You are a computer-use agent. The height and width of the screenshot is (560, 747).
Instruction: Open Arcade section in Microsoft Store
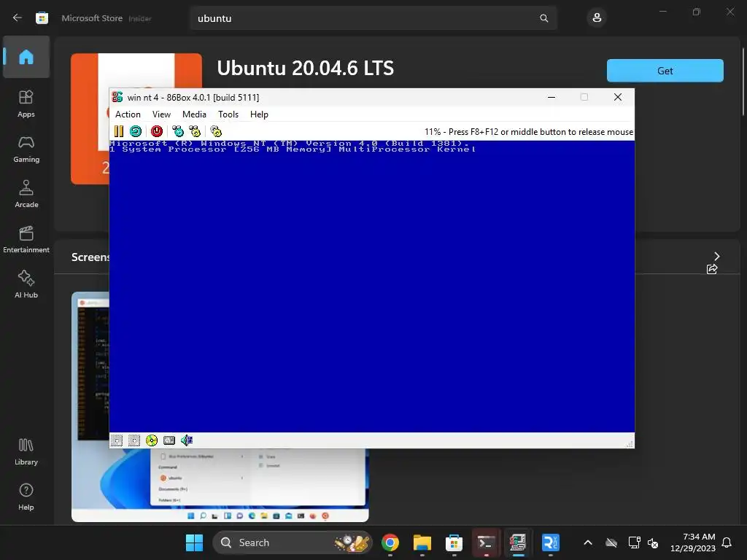coord(26,194)
